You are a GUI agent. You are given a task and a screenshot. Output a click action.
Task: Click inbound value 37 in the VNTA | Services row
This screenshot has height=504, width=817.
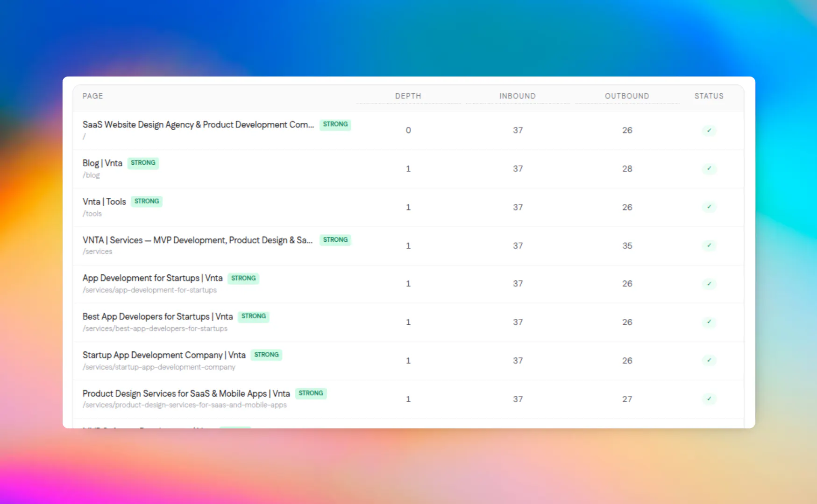coord(518,245)
